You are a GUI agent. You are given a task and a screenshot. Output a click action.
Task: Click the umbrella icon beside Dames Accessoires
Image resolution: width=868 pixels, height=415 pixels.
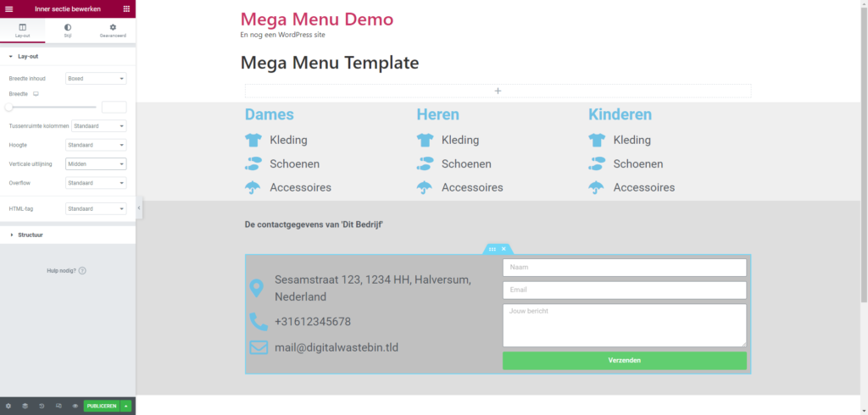point(253,187)
